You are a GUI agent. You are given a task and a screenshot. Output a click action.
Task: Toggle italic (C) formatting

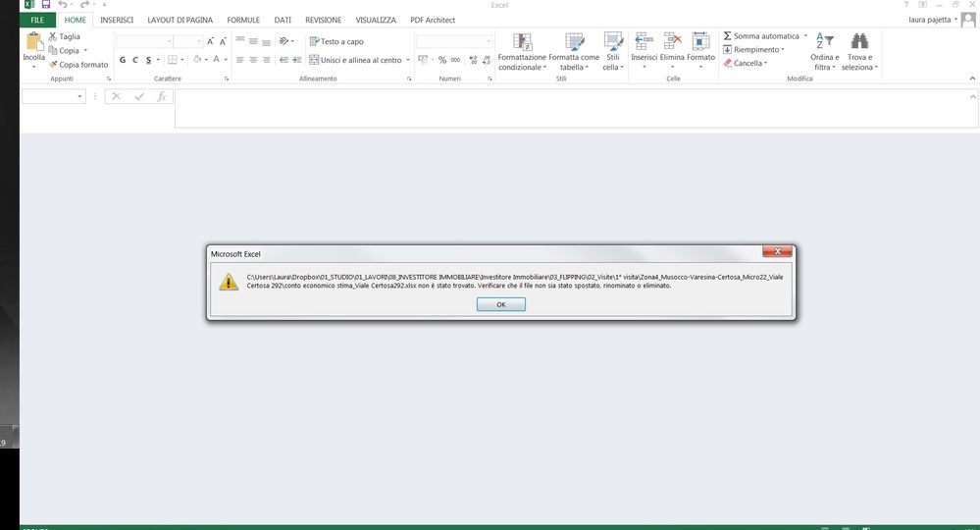pos(135,60)
